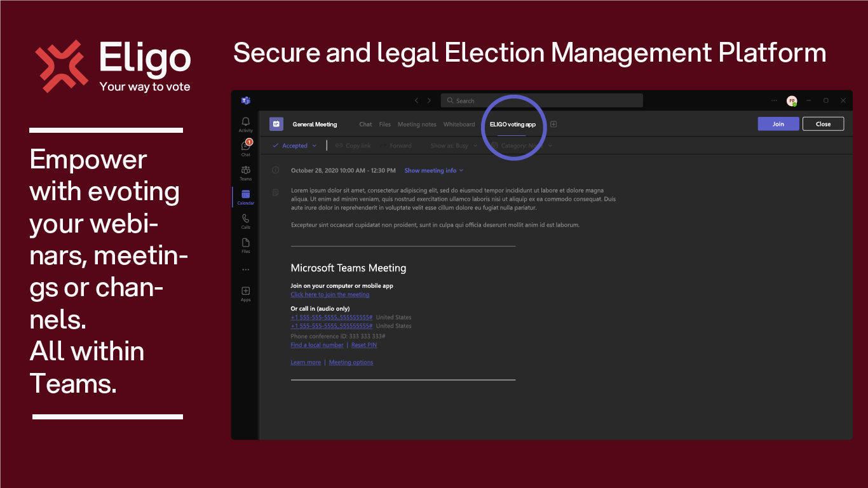
Task: Open the Category dropdown
Action: point(522,146)
